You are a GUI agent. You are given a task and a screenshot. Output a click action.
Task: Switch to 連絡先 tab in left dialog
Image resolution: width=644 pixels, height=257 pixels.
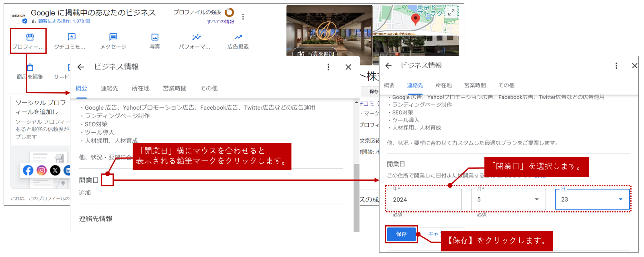point(109,88)
